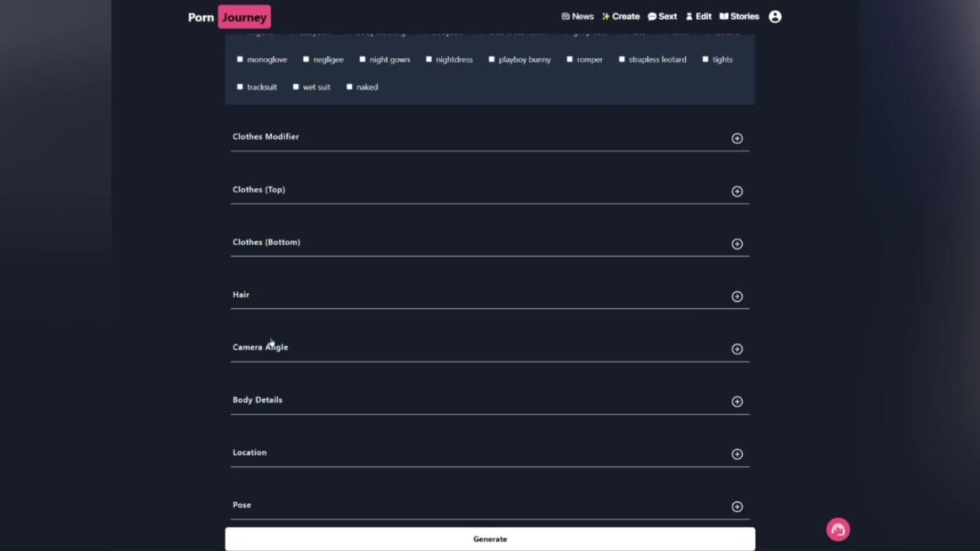Select the tights checkbox

705,60
